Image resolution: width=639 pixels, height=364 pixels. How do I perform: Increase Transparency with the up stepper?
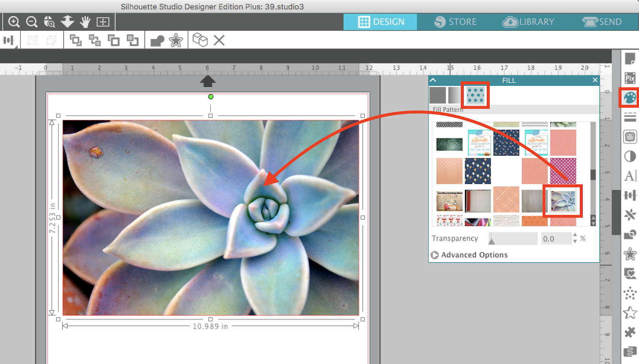pos(575,235)
